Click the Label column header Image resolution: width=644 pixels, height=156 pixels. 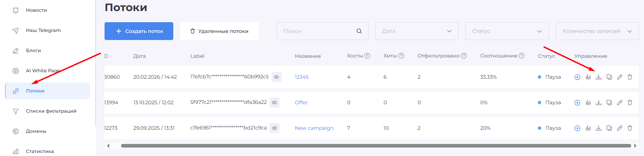pyautogui.click(x=197, y=56)
